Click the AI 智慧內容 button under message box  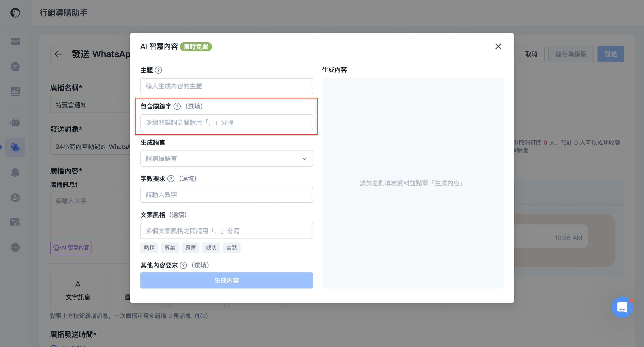pyautogui.click(x=71, y=248)
